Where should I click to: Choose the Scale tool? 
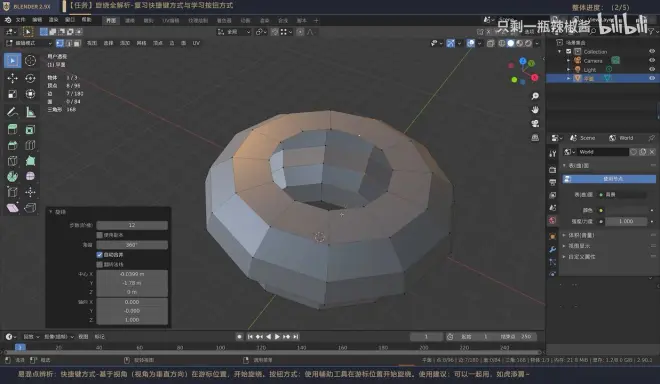point(12,94)
